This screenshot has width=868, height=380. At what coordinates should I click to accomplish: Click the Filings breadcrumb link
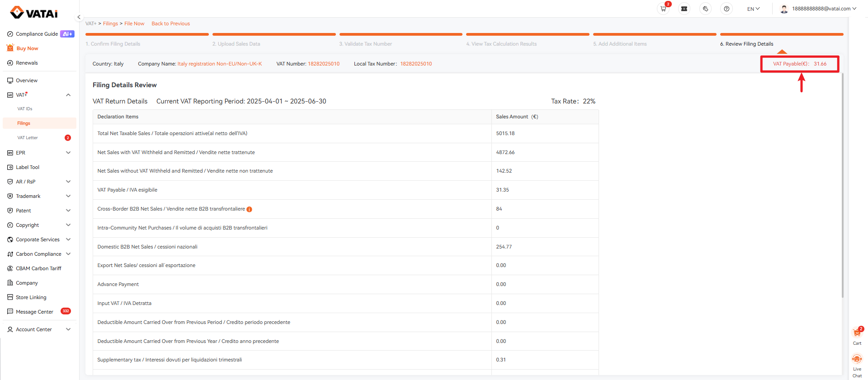[x=110, y=23]
